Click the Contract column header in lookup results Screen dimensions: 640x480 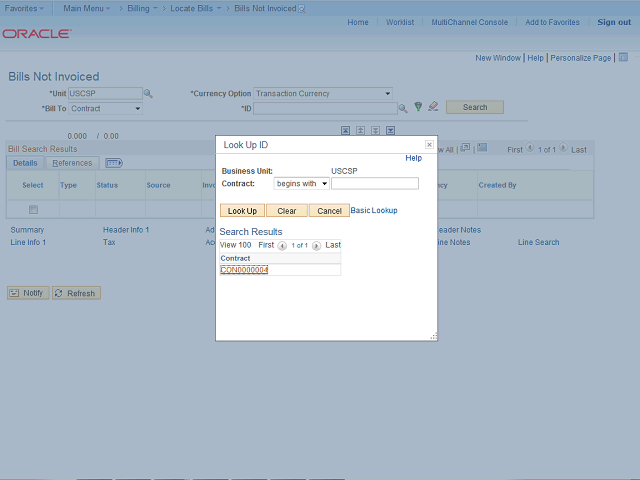236,258
